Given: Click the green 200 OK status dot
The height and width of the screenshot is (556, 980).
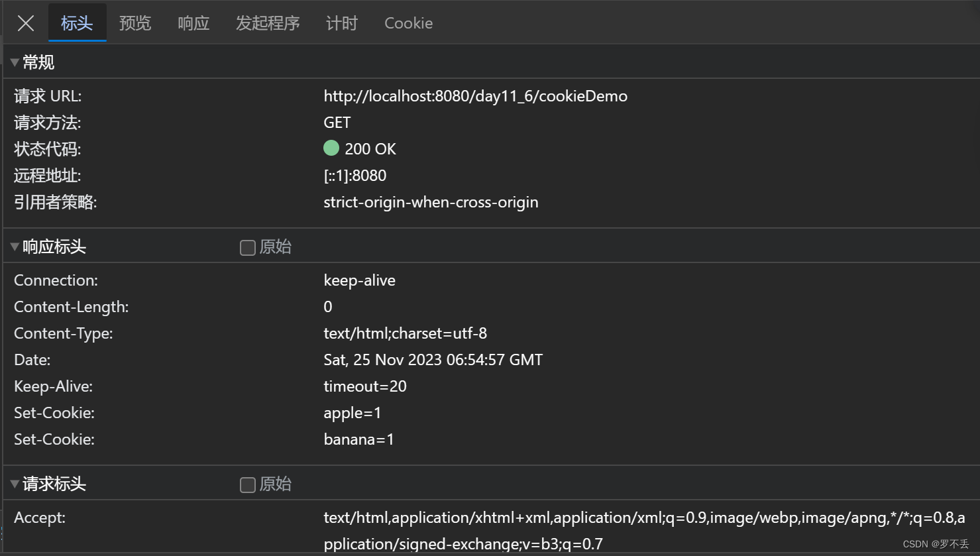Looking at the screenshot, I should [x=331, y=148].
